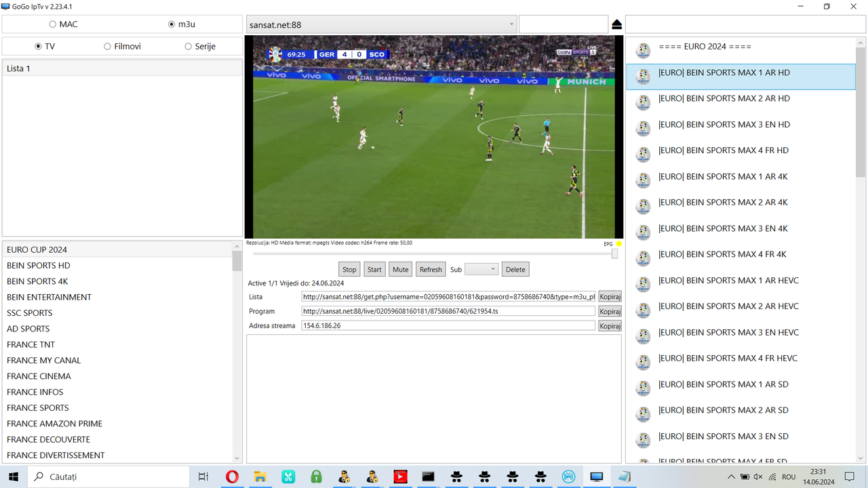Refresh the current stream
The width and height of the screenshot is (868, 488).
click(x=431, y=269)
